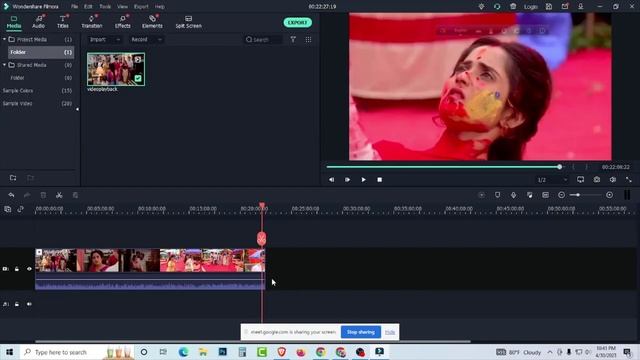Open the Elements tab
This screenshot has width=640, height=360.
152,22
